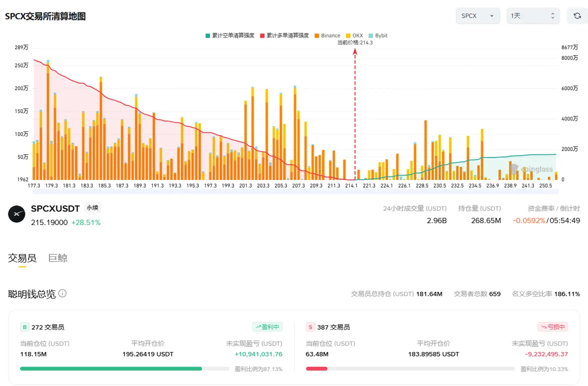Open the 1天 time range dropdown
588x386 pixels.
533,16
